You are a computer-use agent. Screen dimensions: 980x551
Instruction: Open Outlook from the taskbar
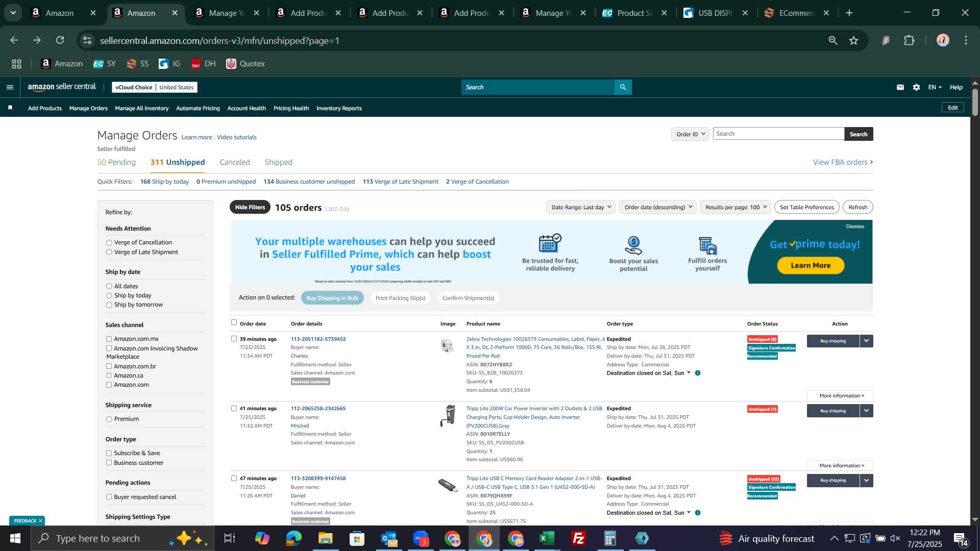[389, 538]
